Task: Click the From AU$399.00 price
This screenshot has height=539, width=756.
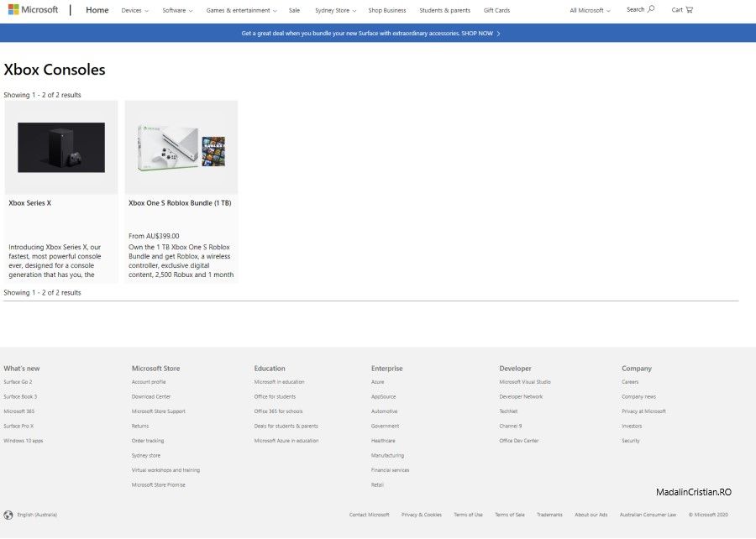Action: (x=154, y=236)
